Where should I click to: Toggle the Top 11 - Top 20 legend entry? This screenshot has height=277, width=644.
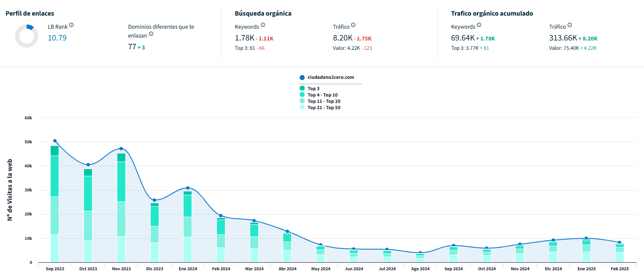click(320, 101)
